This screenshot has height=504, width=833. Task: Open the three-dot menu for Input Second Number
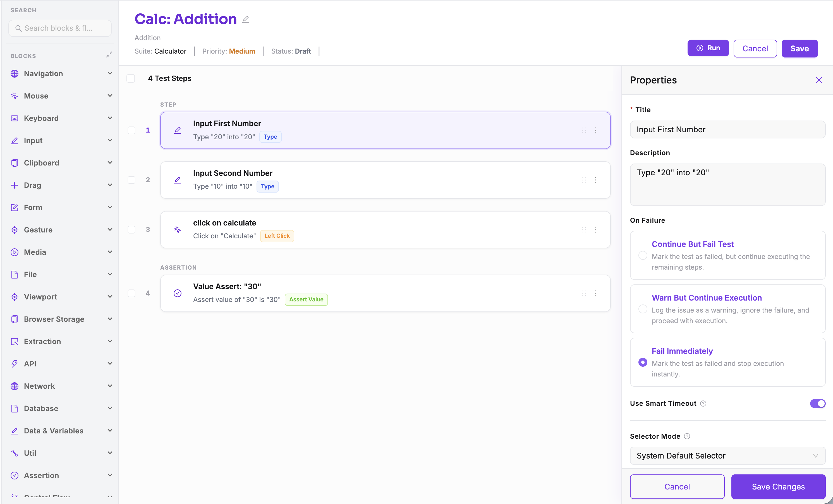click(x=596, y=180)
